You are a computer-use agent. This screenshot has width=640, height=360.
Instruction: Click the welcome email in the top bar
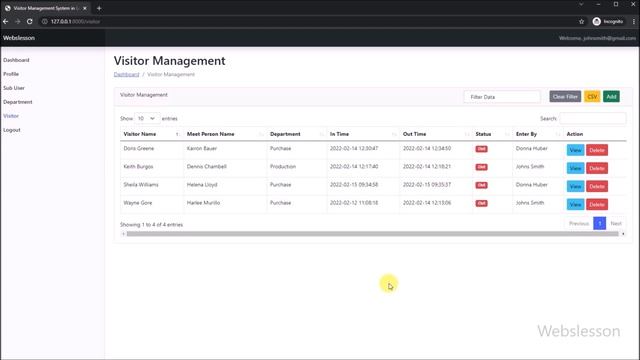pos(597,38)
